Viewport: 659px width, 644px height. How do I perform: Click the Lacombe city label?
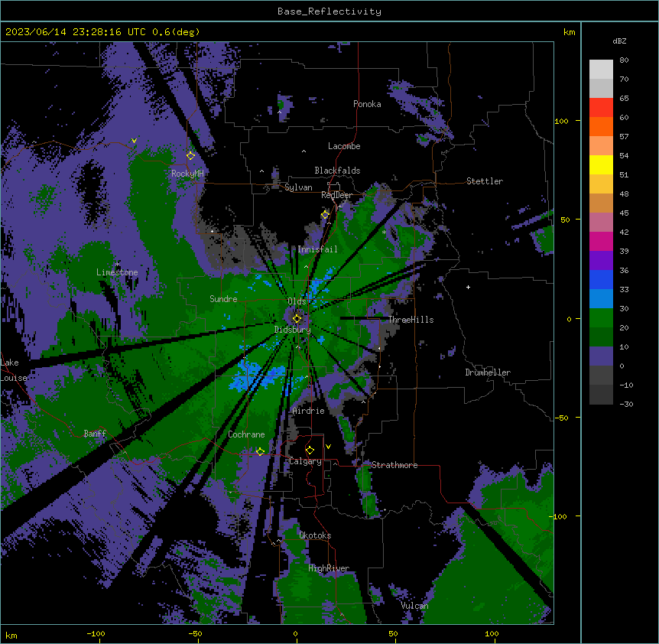pyautogui.click(x=344, y=146)
